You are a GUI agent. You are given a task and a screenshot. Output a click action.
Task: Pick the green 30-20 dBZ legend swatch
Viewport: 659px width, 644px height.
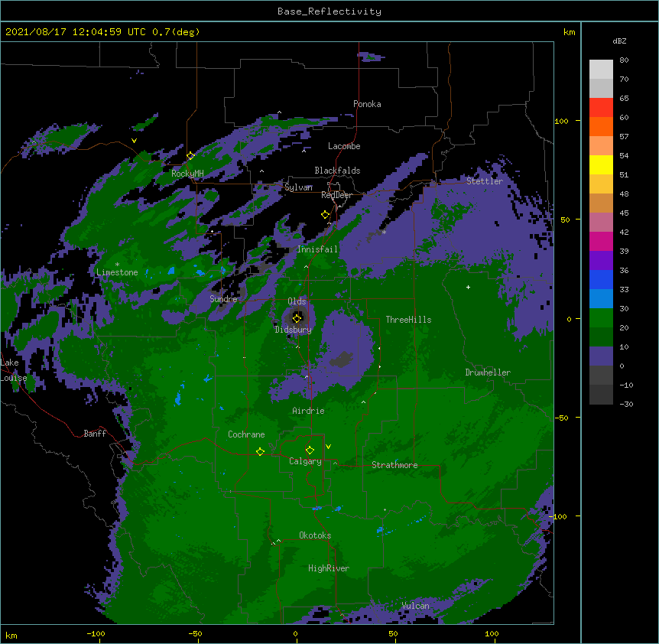coord(601,318)
